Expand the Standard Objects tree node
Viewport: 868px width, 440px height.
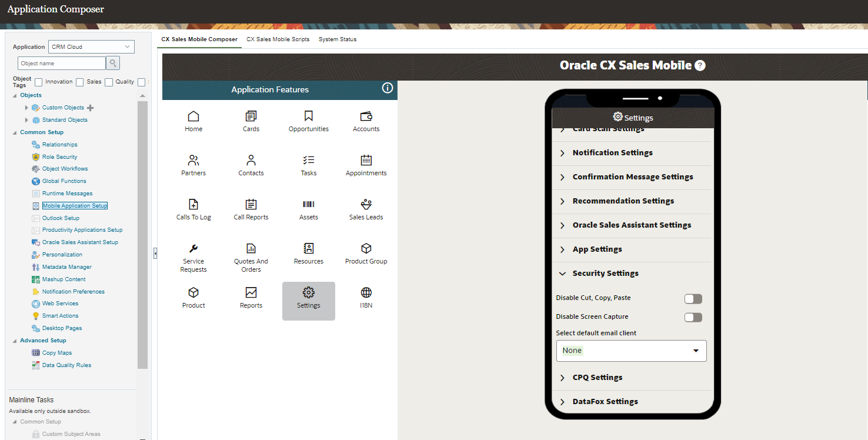click(26, 120)
